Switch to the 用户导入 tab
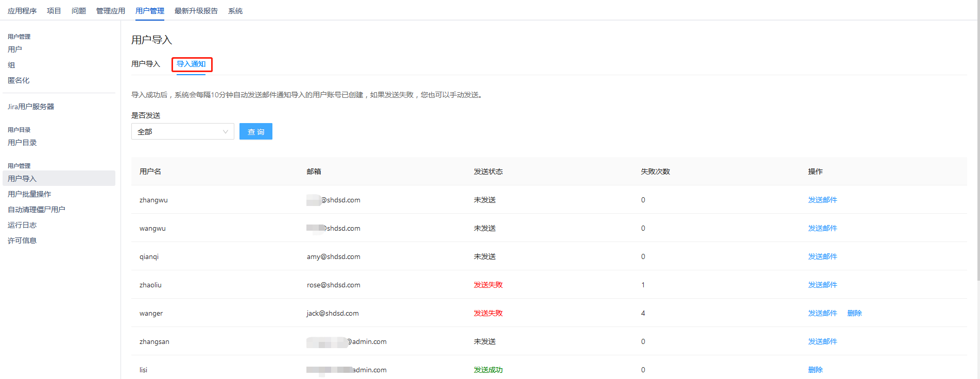Viewport: 980px width, 379px height. coord(145,64)
